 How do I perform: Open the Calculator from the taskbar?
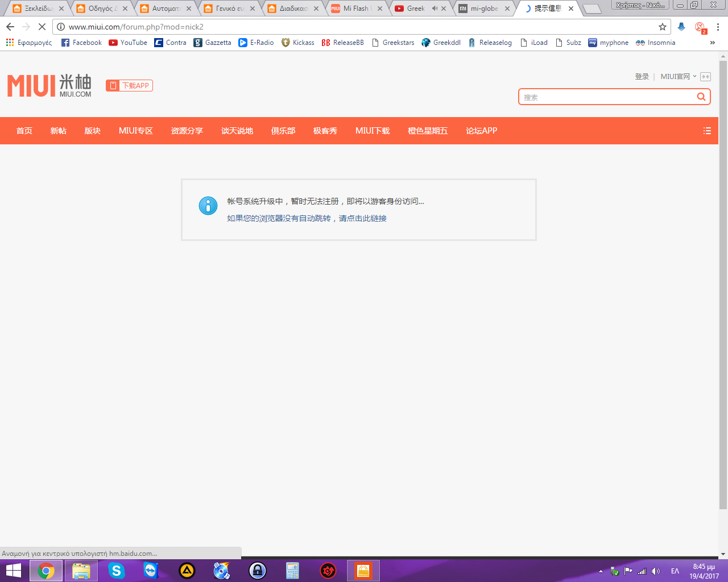[x=293, y=571]
